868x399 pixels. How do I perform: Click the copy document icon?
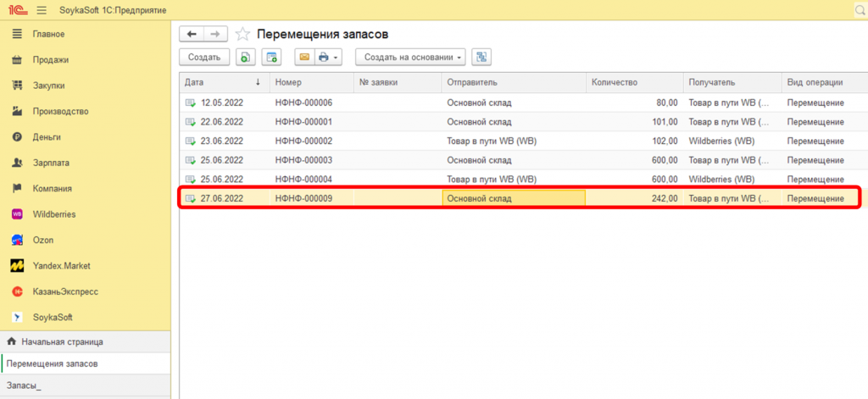[245, 58]
